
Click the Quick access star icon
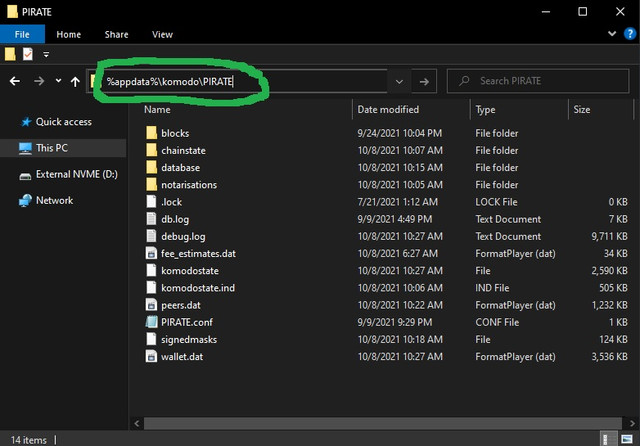[26, 122]
